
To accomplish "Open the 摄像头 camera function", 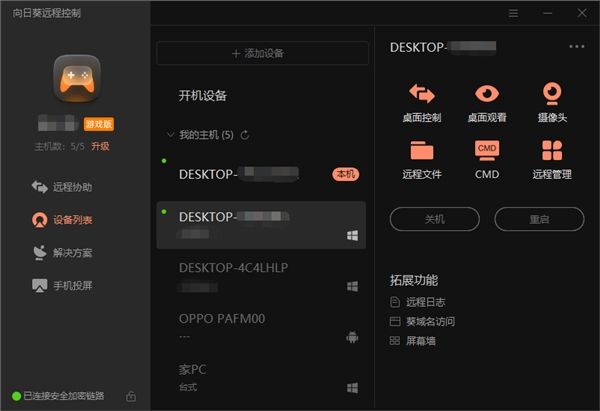I will click(x=551, y=95).
